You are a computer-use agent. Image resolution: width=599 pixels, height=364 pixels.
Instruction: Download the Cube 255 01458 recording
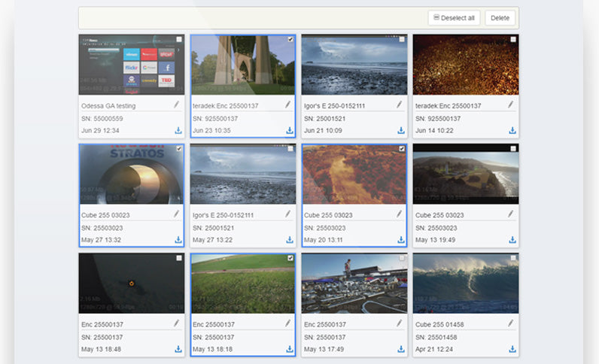point(512,349)
